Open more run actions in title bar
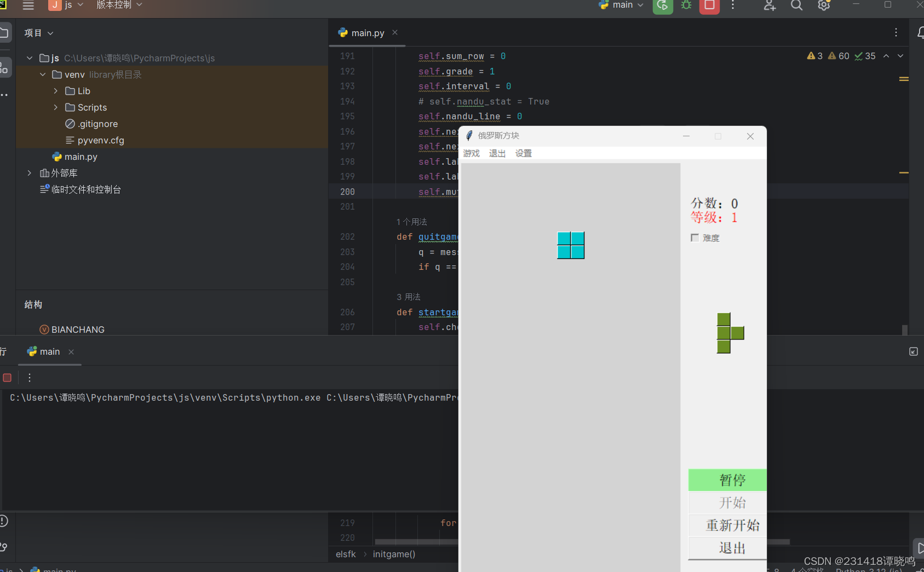Image resolution: width=924 pixels, height=572 pixels. pos(733,5)
